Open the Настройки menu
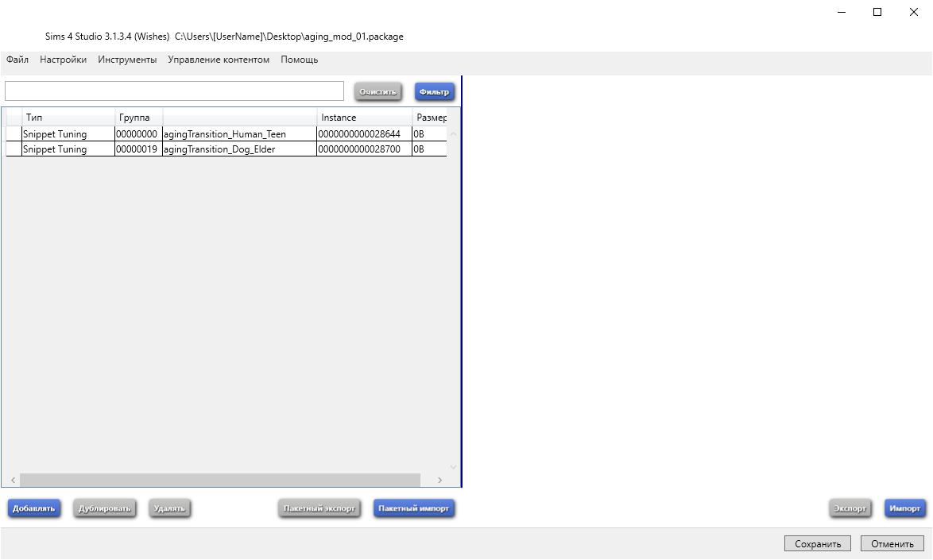Viewport: 933px width, 560px height. [63, 60]
